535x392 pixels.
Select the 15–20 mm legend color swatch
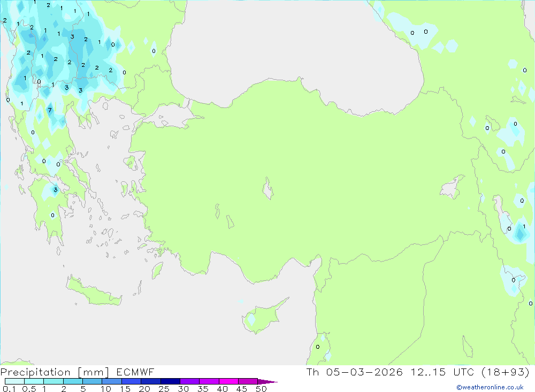coord(131,381)
